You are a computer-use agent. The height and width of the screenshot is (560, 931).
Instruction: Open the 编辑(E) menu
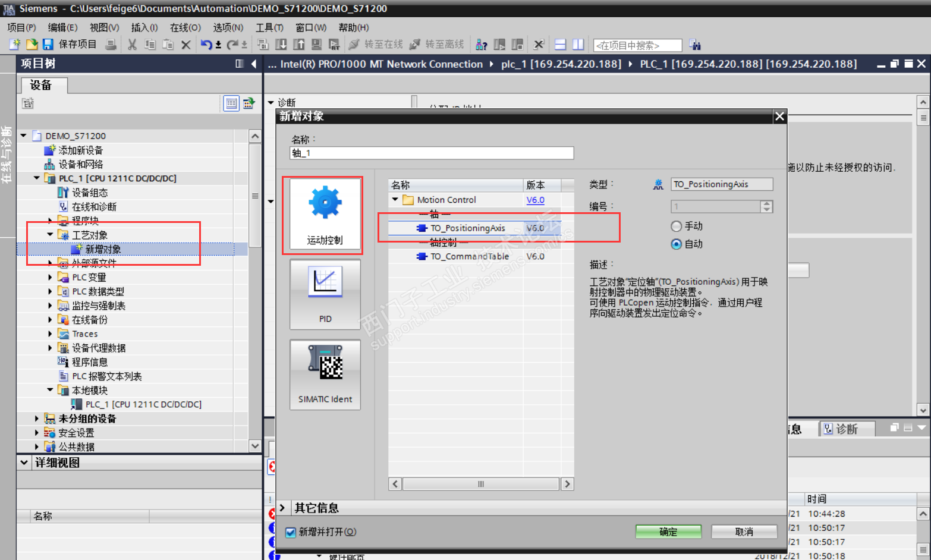point(62,27)
